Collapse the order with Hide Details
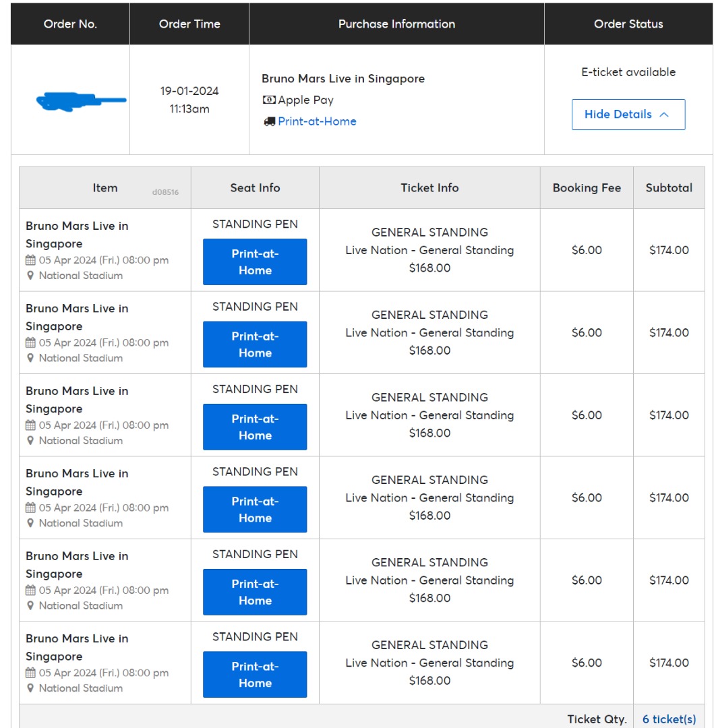The height and width of the screenshot is (728, 714). (628, 115)
